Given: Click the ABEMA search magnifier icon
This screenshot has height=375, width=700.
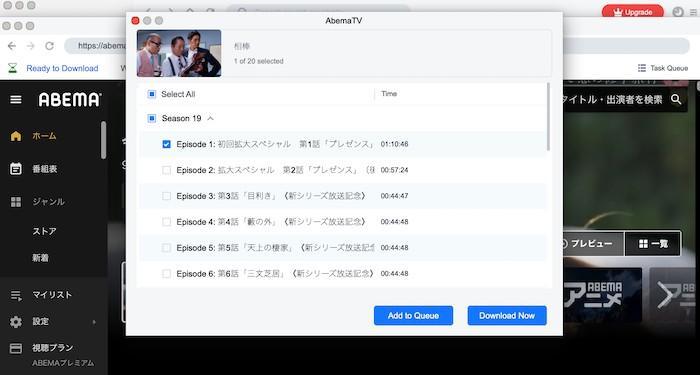Looking at the screenshot, I should 676,99.
